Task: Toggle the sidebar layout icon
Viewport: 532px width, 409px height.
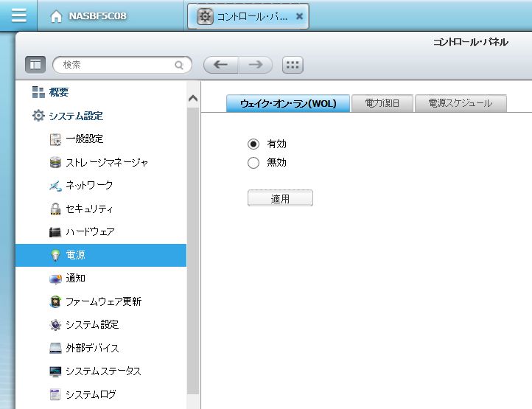Action: pyautogui.click(x=35, y=65)
